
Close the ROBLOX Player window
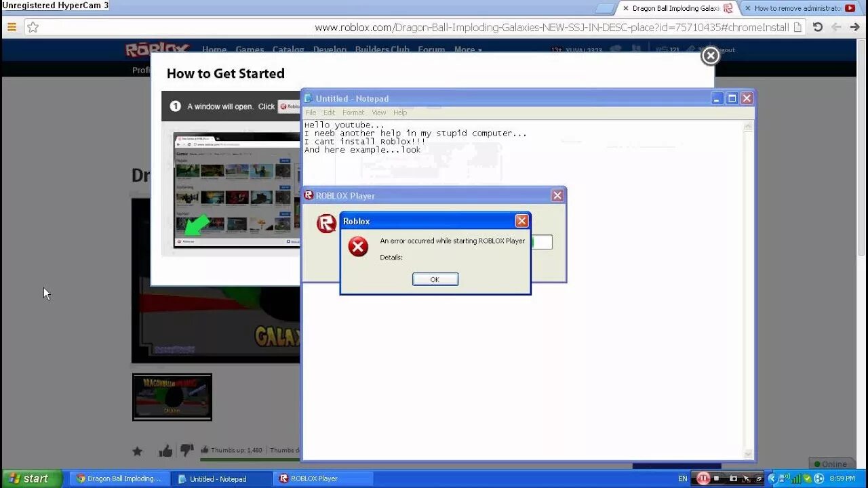pos(557,196)
